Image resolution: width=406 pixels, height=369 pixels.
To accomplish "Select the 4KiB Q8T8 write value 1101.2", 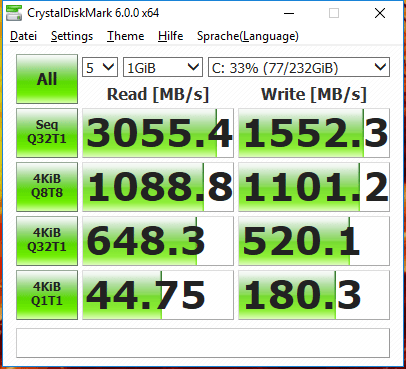I will pos(314,187).
